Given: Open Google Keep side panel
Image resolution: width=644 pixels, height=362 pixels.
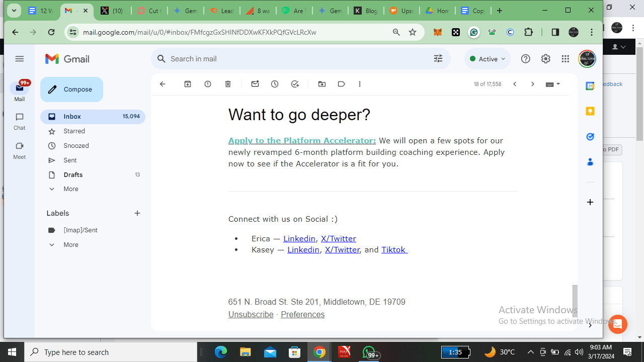Looking at the screenshot, I should click(590, 111).
